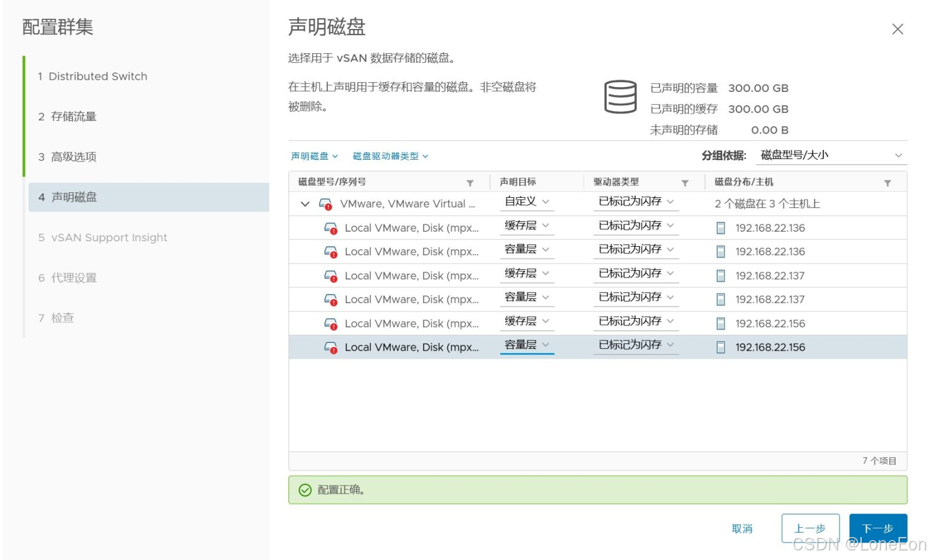Click host icon beside highlighted 192.168.22.156
Screen dimensions: 929x560
(x=720, y=347)
